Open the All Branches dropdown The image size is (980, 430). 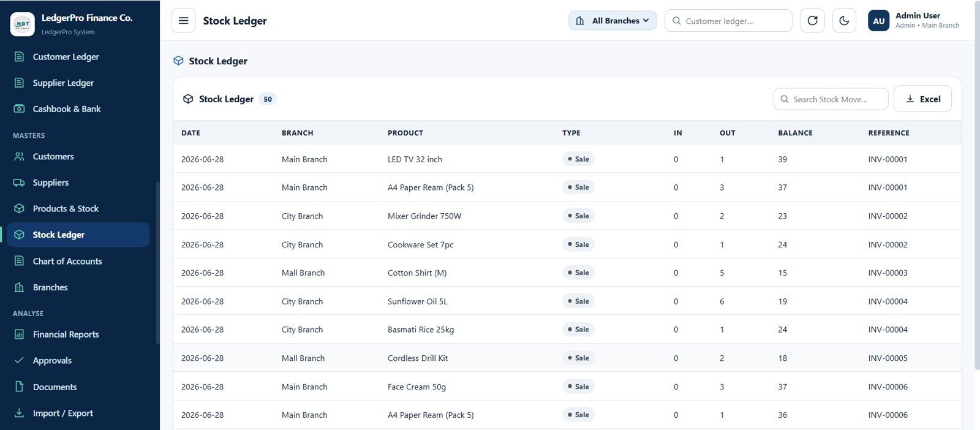coord(612,21)
